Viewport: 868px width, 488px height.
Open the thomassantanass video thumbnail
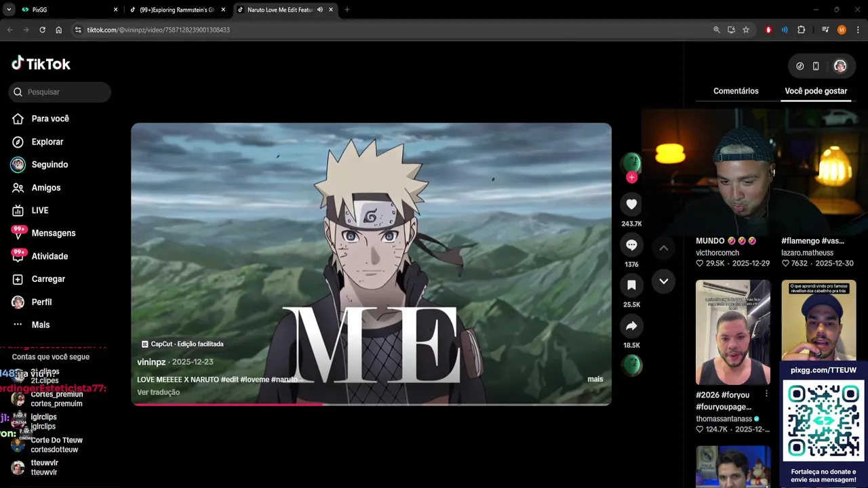tap(733, 332)
